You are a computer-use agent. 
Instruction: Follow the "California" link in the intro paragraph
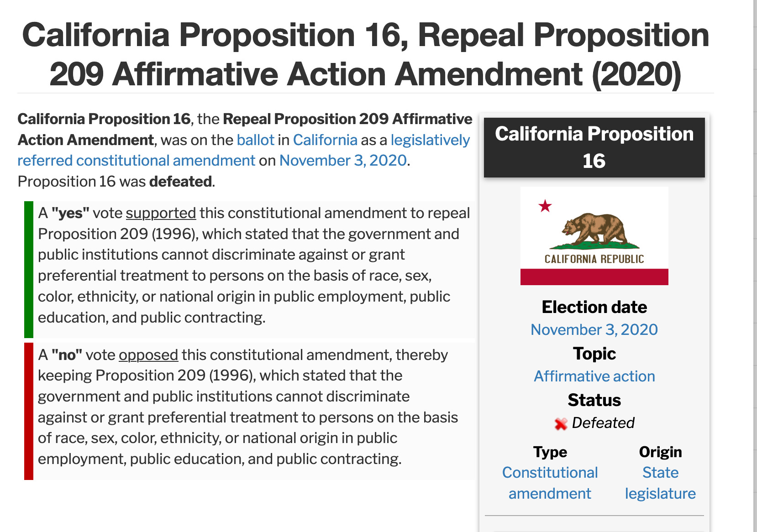325,140
